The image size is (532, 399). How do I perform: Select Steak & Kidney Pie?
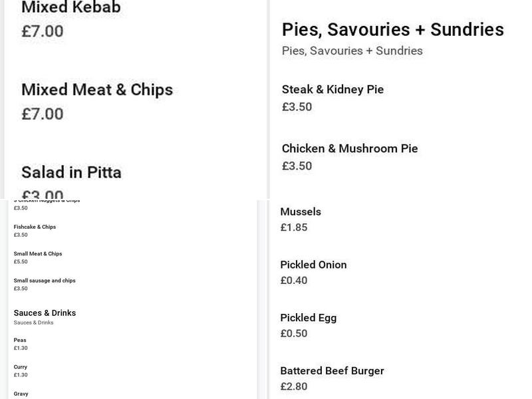[x=332, y=90]
